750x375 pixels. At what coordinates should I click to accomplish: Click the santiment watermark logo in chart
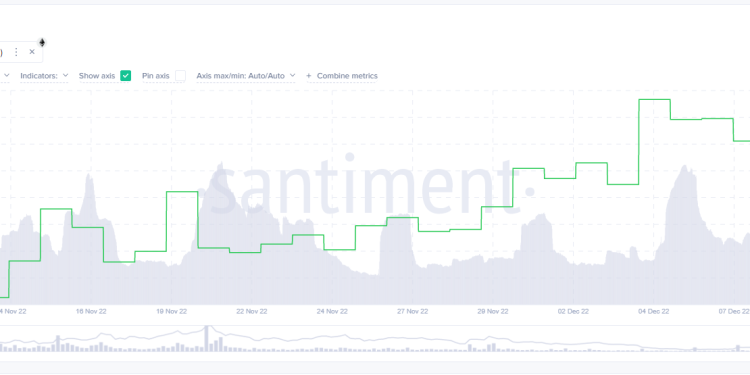tap(371, 187)
